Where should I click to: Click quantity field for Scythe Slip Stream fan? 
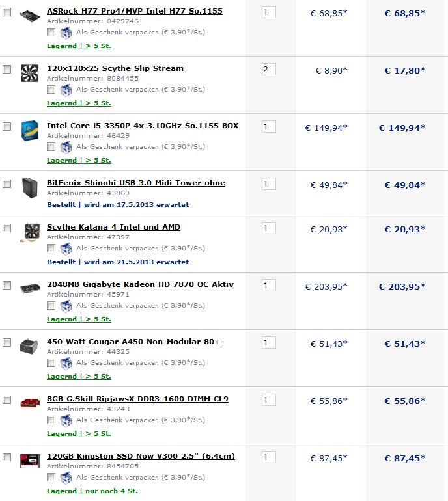click(x=269, y=70)
